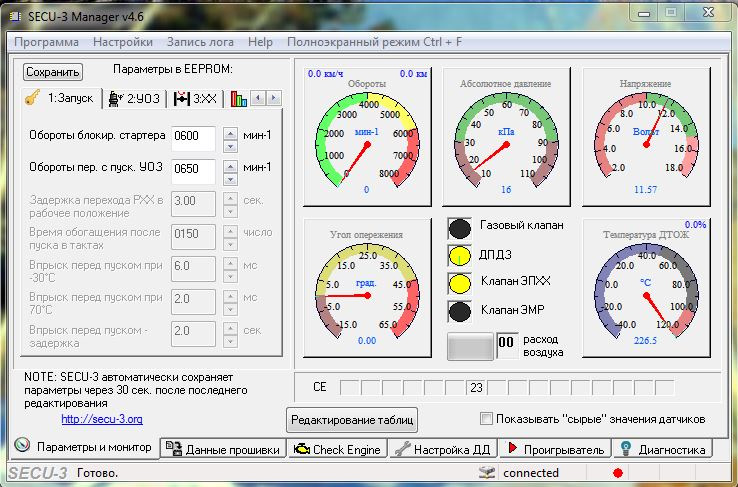Open the Запись лога menu
The image size is (738, 487).
[200, 42]
